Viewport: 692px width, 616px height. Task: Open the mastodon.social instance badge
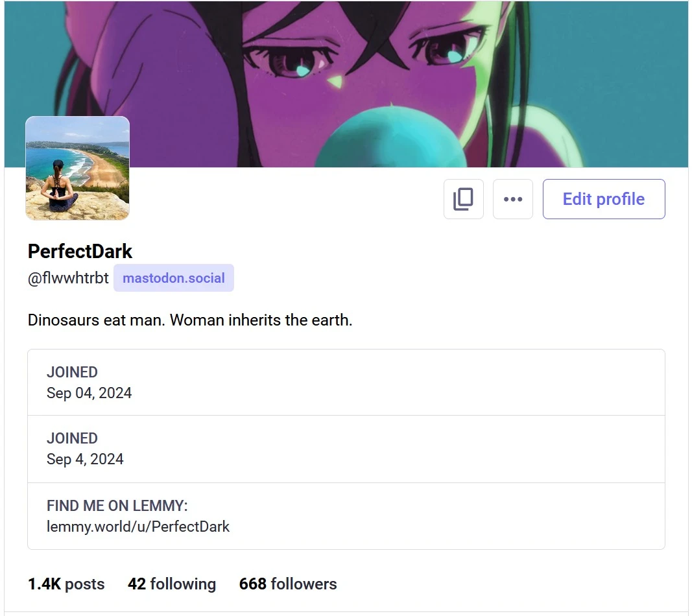[173, 278]
